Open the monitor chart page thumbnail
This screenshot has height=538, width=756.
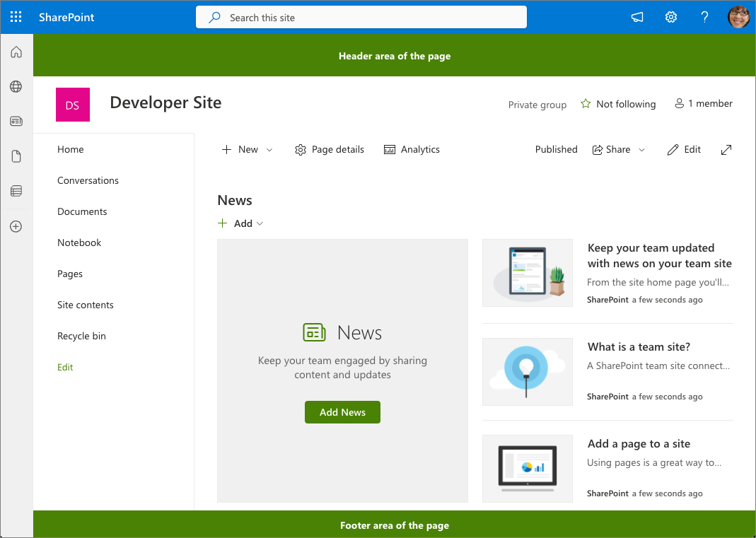[528, 469]
